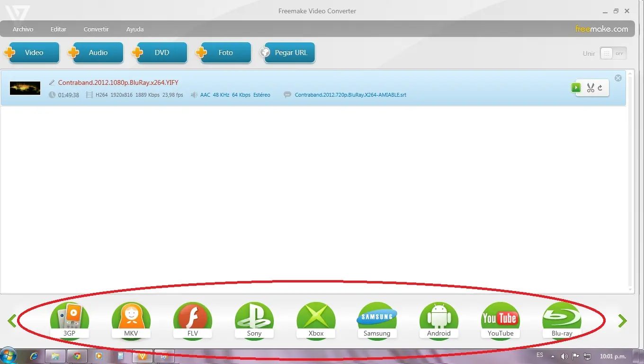Show hidden system tray icons
Image resolution: width=644 pixels, height=364 pixels.
[x=552, y=356]
